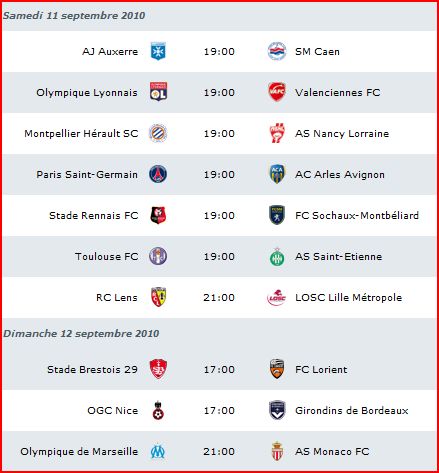This screenshot has width=439, height=473.
Task: Select the Valenciennes FC red crest
Action: [x=277, y=92]
